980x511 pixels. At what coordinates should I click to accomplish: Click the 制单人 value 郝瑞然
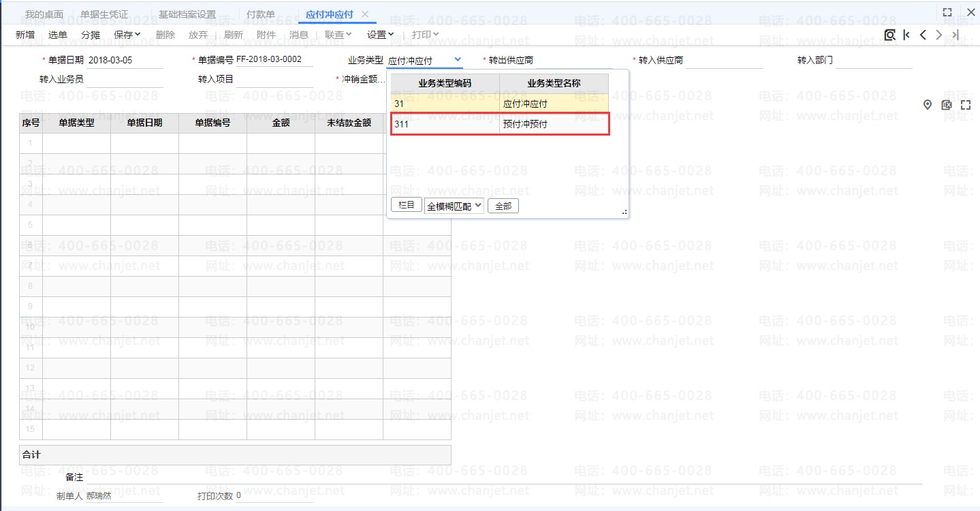pyautogui.click(x=99, y=495)
